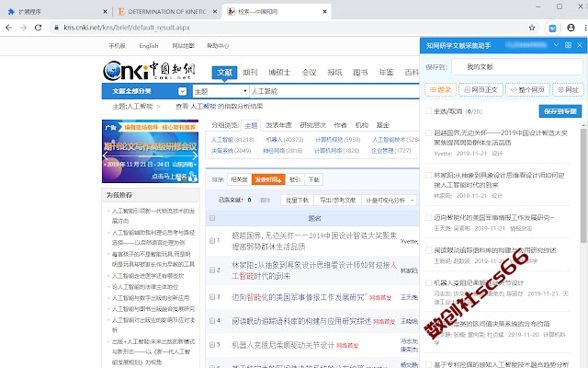Check 阅读眼动追踪语料库 item in collector panel
588x368 pixels.
[429, 250]
